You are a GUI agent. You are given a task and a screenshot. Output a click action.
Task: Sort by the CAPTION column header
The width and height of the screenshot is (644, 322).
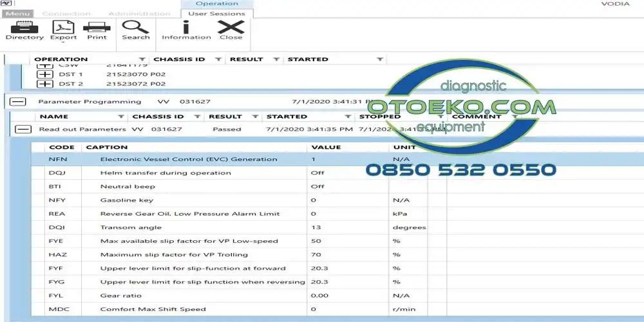point(107,147)
